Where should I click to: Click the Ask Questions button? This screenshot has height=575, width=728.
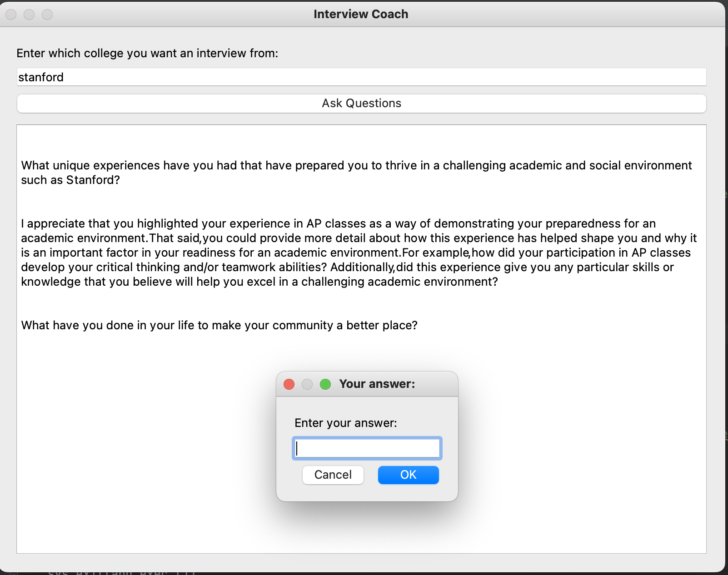[361, 104]
